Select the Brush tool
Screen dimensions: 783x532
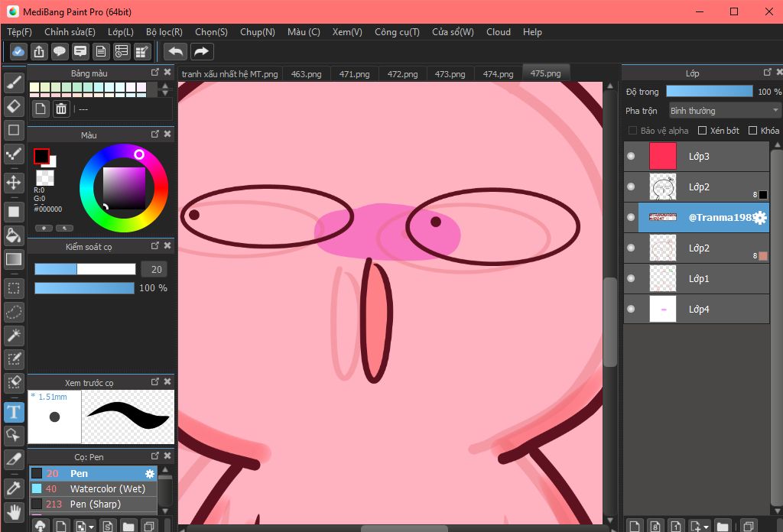pyautogui.click(x=14, y=83)
